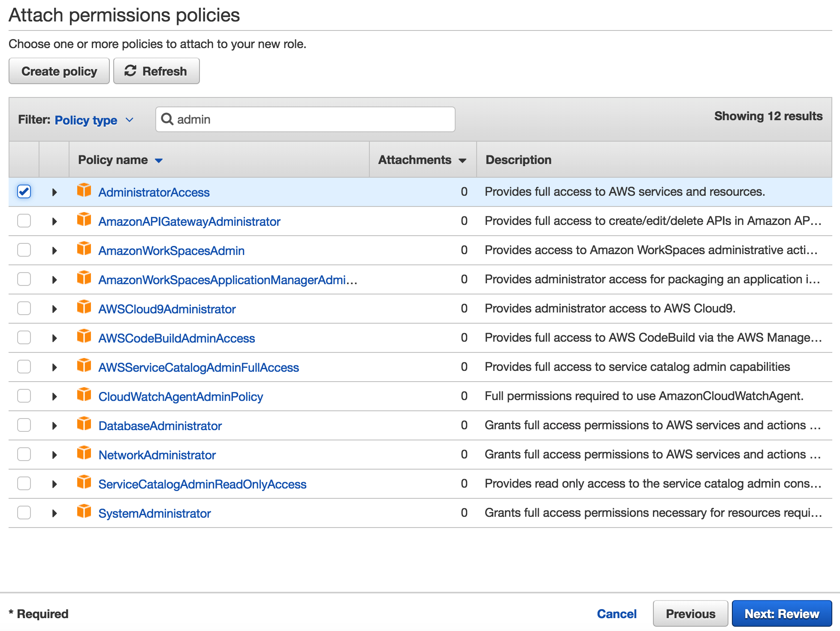This screenshot has height=631, width=840.
Task: Click the policy search field containing admin
Action: point(305,119)
